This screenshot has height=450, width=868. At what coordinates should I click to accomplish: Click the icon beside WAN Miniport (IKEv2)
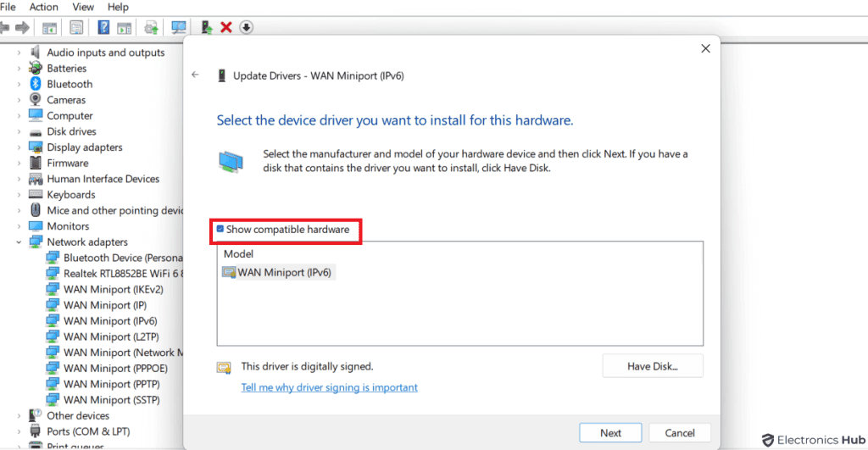[53, 289]
